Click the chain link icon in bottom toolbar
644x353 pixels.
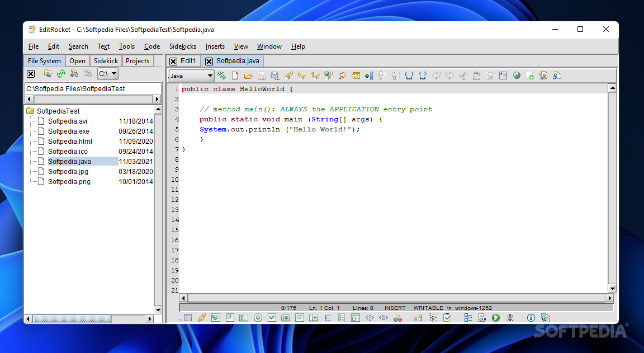(x=202, y=318)
